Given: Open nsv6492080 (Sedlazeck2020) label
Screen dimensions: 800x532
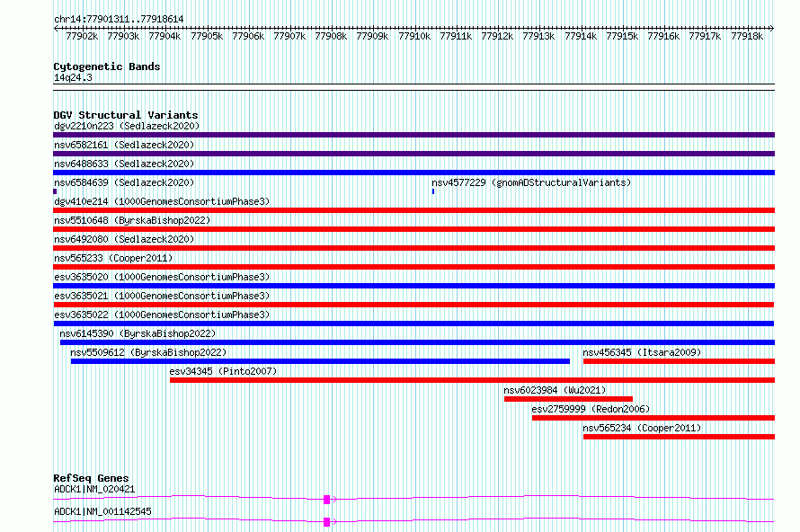Looking at the screenshot, I should coord(124,239).
